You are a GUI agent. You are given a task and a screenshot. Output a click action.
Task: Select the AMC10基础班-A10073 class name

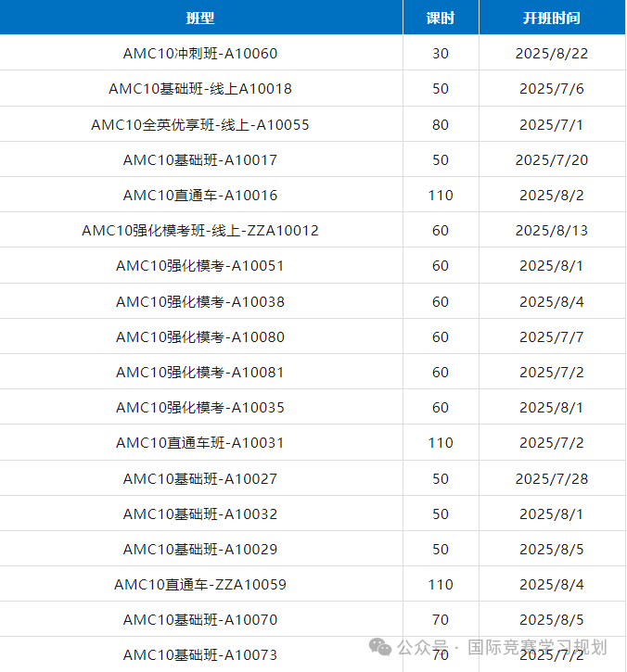coord(200,655)
